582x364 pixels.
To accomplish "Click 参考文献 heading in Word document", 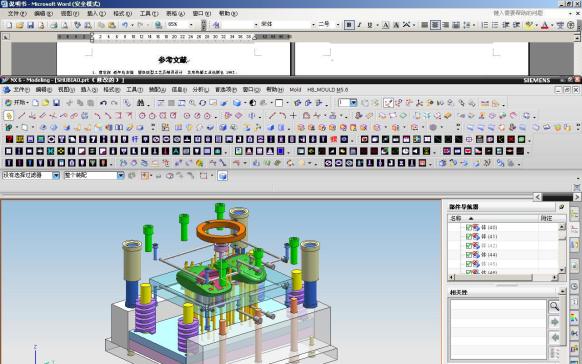I will (x=173, y=60).
